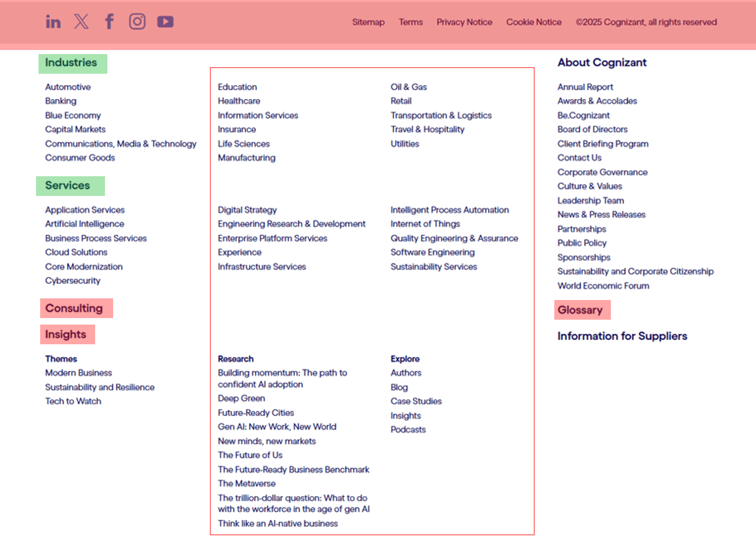Select the Banking link

(61, 101)
